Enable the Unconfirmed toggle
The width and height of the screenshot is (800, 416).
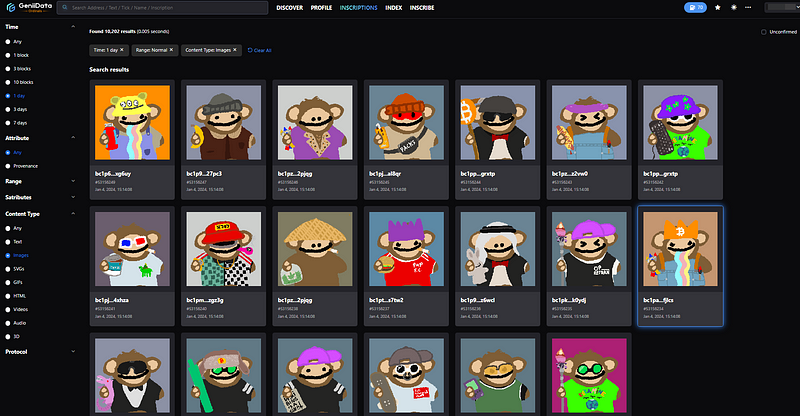[763, 32]
